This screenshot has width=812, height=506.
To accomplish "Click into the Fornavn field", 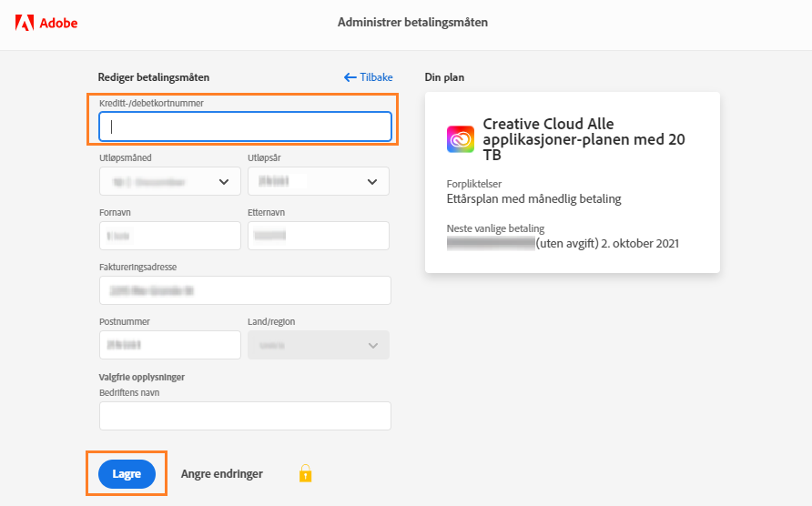I will [169, 236].
